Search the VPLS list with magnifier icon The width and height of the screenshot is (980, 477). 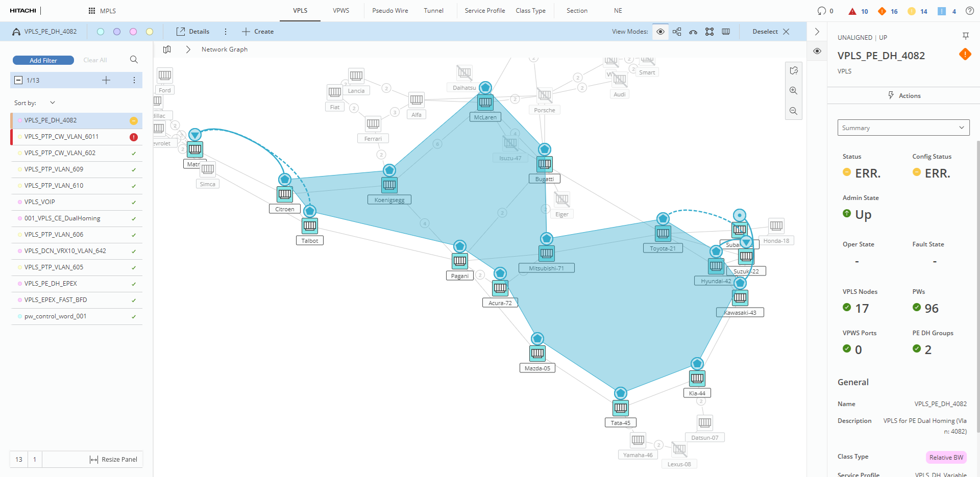tap(134, 60)
